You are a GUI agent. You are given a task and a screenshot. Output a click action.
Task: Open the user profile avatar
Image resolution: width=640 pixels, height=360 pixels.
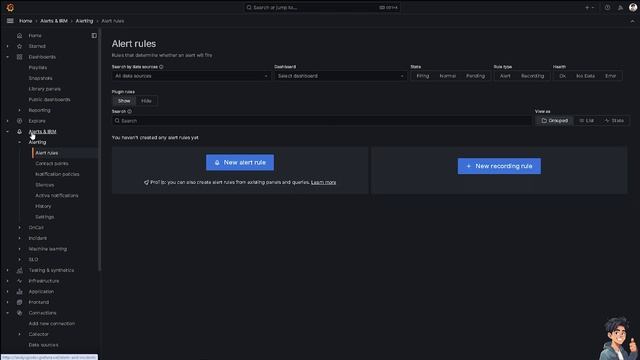(633, 7)
